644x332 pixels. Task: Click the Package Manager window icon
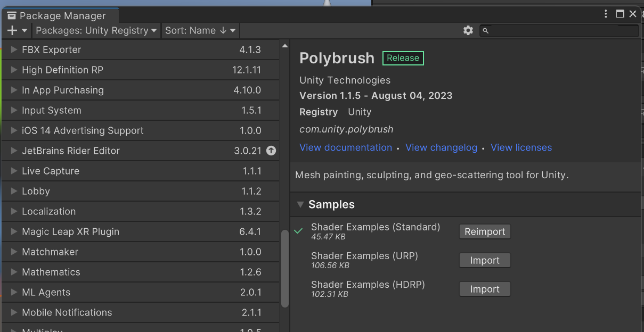click(x=12, y=15)
